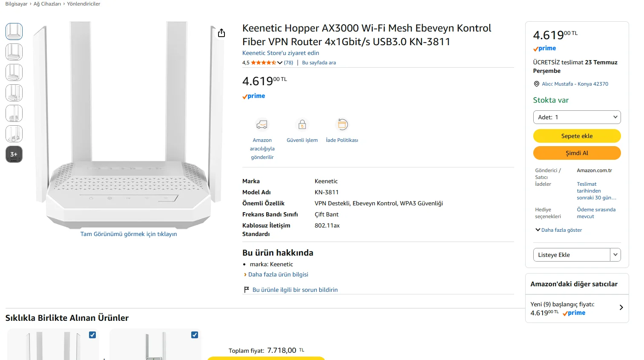Screen dimensions: 644x360
Task: Click the location pin delivery icon
Action: 537,84
